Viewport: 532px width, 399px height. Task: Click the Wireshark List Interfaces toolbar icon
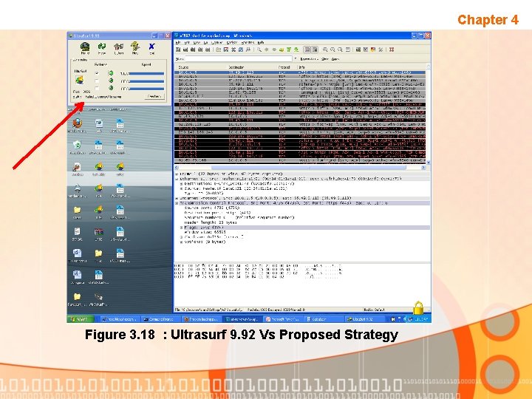(x=178, y=50)
